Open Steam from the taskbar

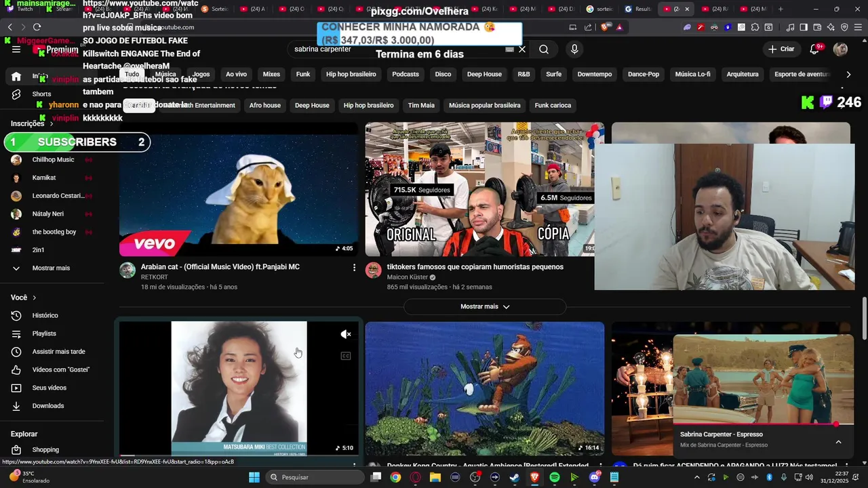pos(515,477)
